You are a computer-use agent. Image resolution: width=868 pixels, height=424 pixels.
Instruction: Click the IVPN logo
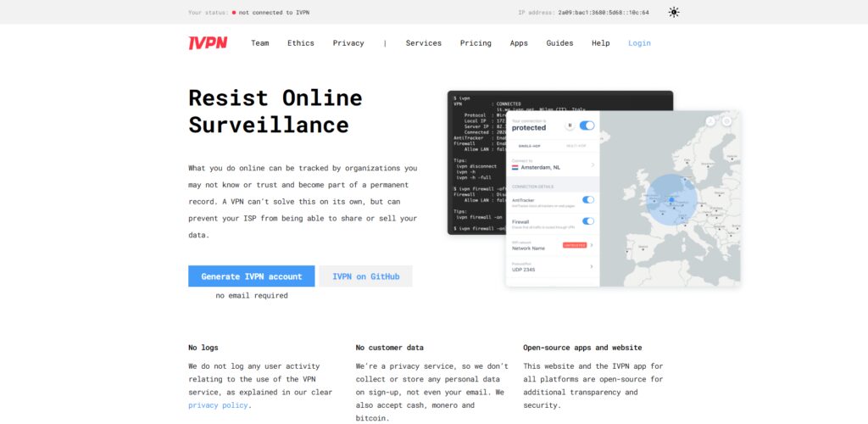[x=208, y=43]
